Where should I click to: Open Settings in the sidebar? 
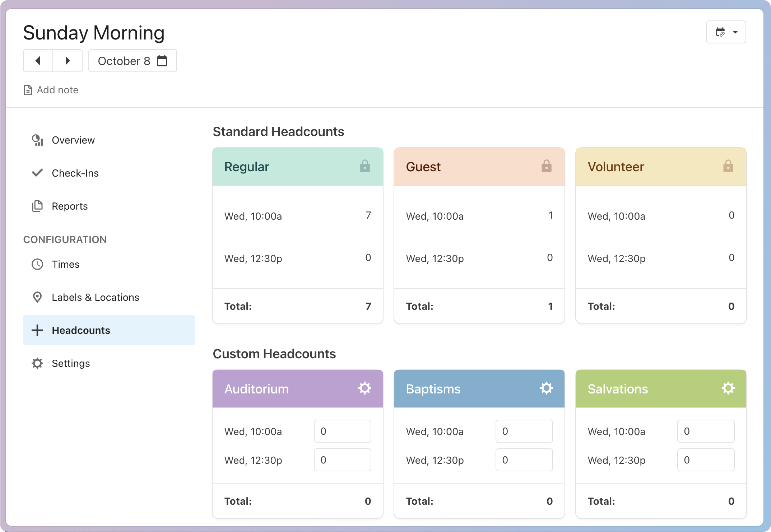70,363
